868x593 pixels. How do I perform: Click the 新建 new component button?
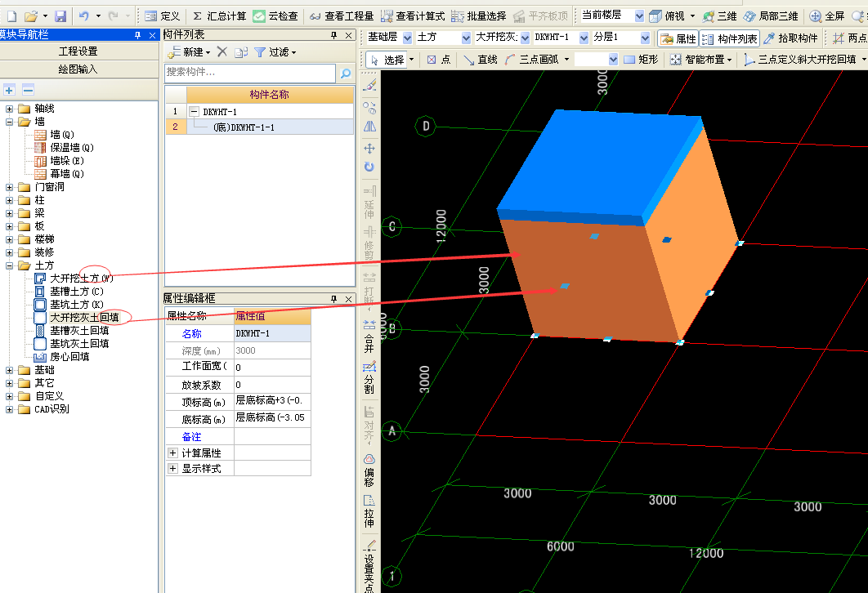click(190, 52)
